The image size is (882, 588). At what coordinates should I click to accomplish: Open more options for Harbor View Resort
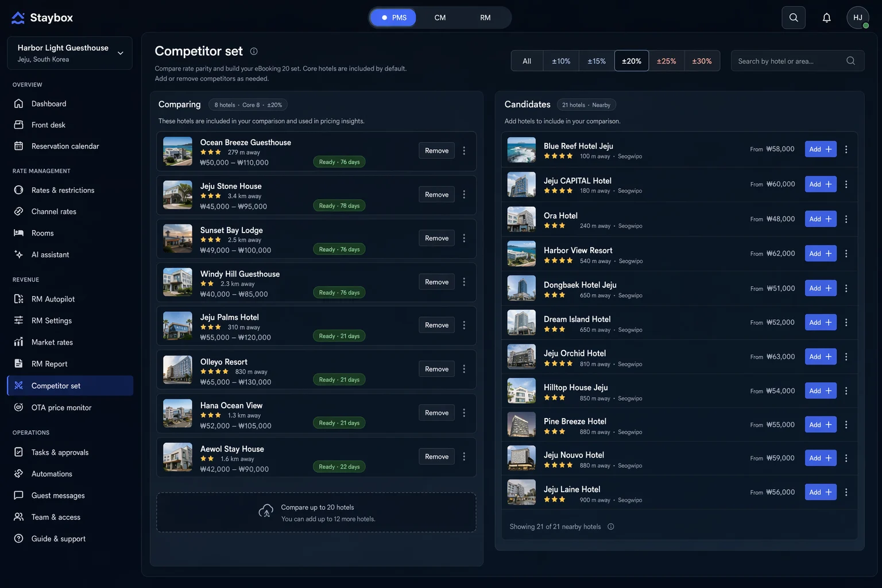click(x=846, y=254)
